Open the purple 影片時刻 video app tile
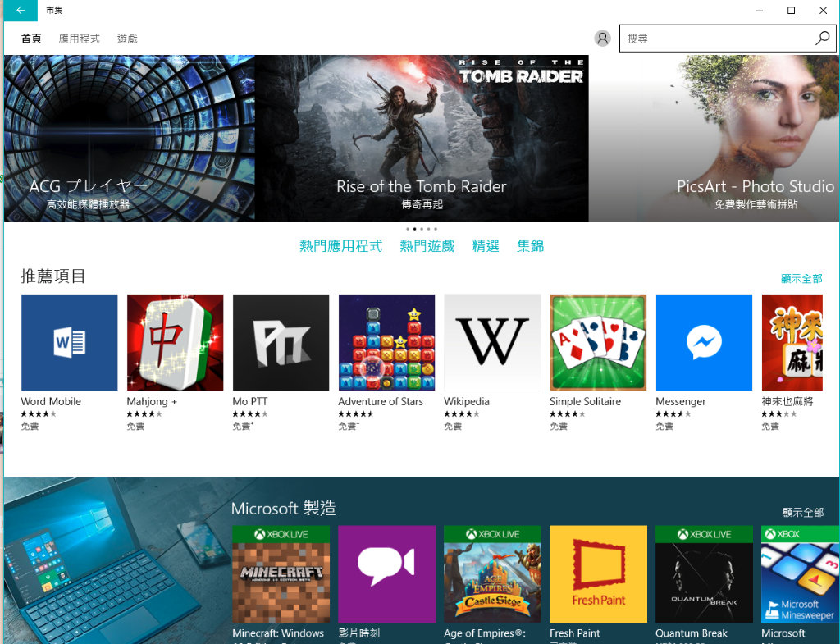This screenshot has height=644, width=840. 387,573
